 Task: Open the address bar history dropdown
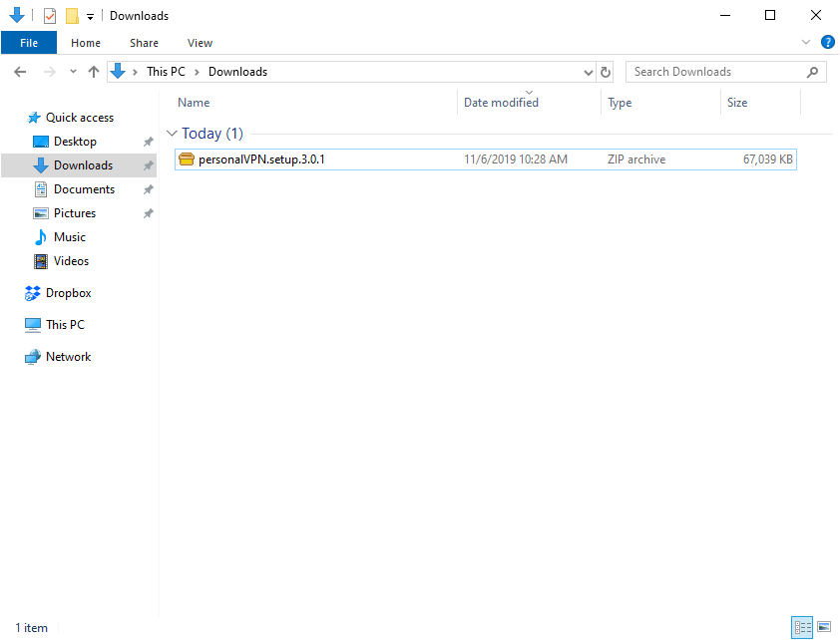(589, 72)
